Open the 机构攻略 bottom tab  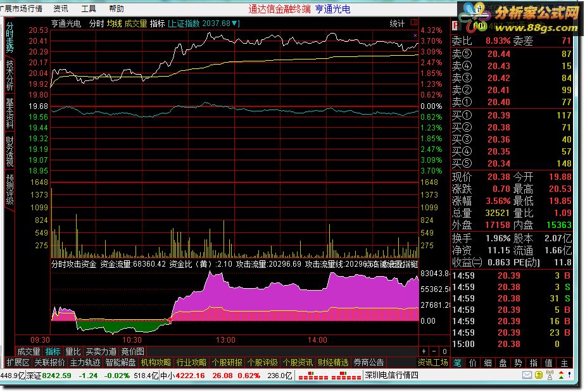pos(156,362)
